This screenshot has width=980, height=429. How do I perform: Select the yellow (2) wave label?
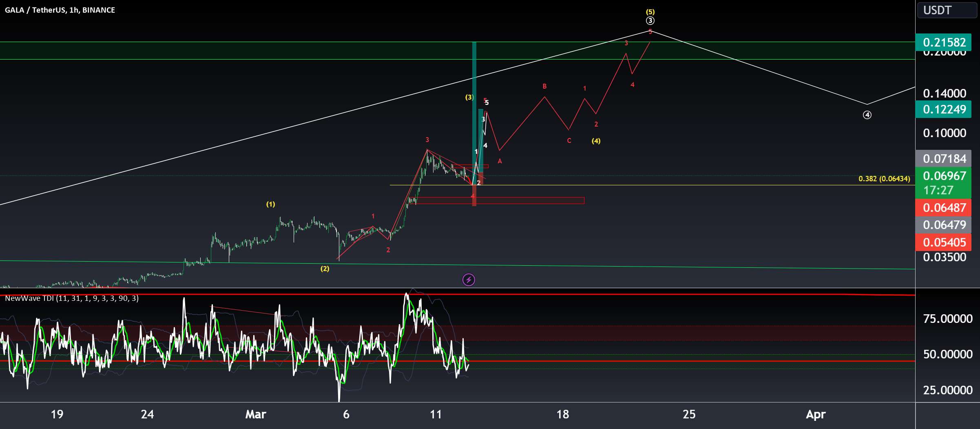(325, 269)
